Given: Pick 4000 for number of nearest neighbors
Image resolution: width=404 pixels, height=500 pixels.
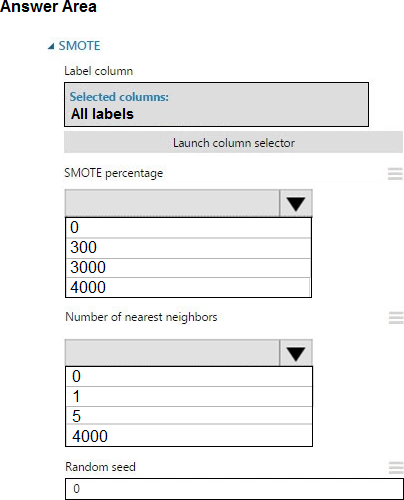Looking at the screenshot, I should coord(189,436).
